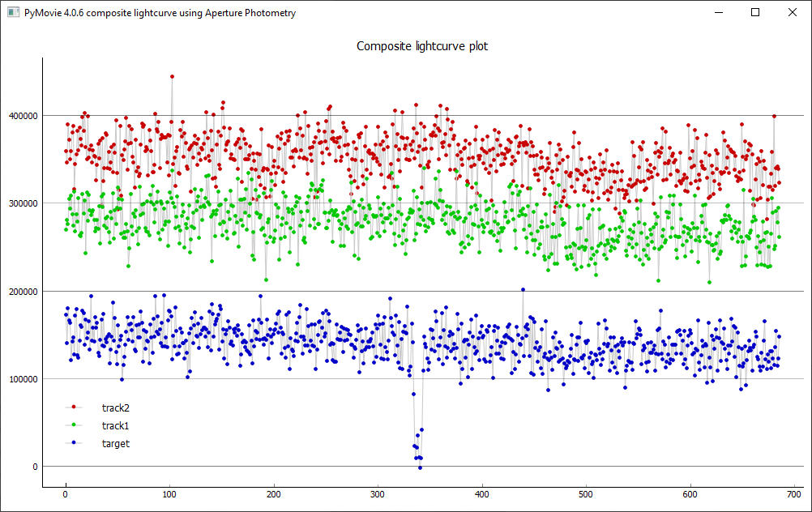The image size is (812, 512).
Task: Maximize the composite lightcurve window
Action: coord(755,13)
